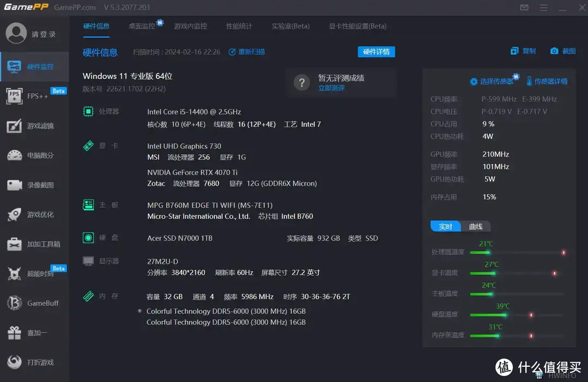588x382 pixels.
Task: Click NVIDIA GeForce RTX 4070 Ti text
Action: pyautogui.click(x=192, y=172)
